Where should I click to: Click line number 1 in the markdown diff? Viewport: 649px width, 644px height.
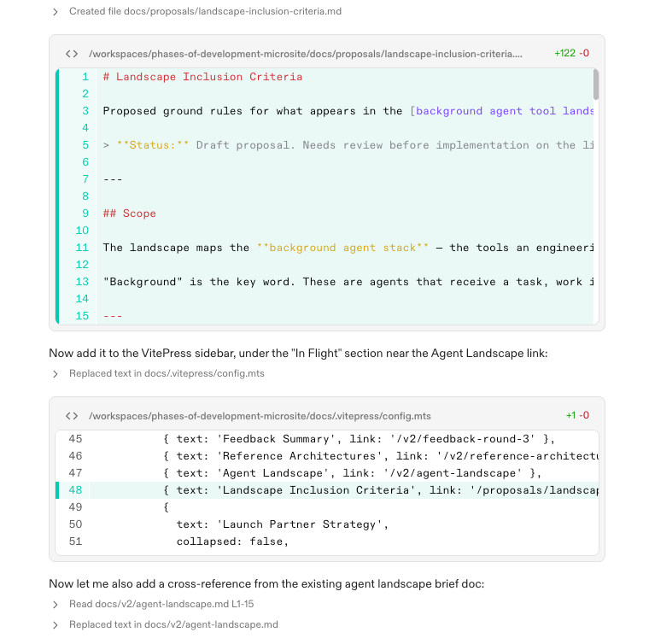tap(85, 77)
